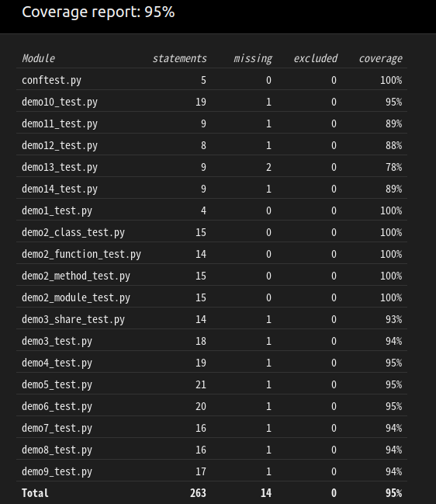
Task: Open demo1_test.py module link
Action: [x=57, y=210]
